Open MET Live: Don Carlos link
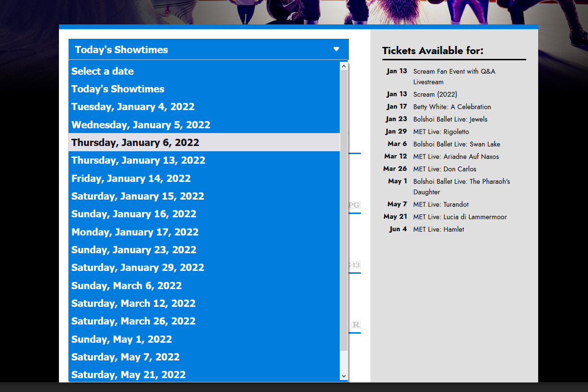Viewport: 588px width, 392px height. [445, 169]
